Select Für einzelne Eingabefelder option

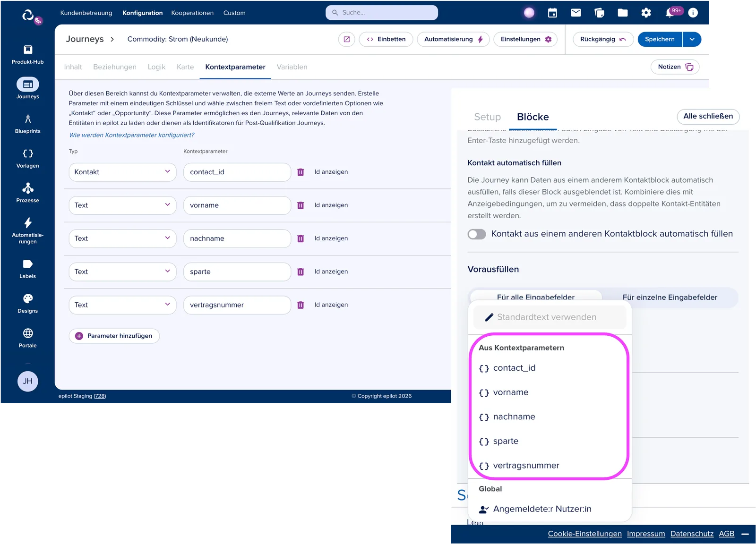tap(670, 297)
